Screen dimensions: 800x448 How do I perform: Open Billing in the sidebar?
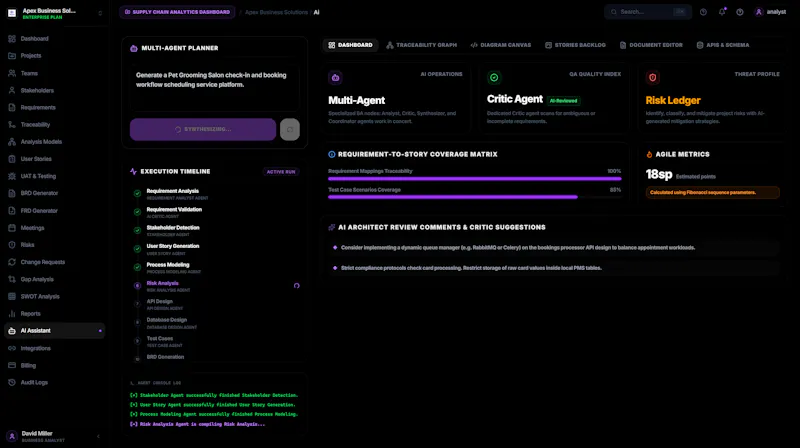(54, 365)
